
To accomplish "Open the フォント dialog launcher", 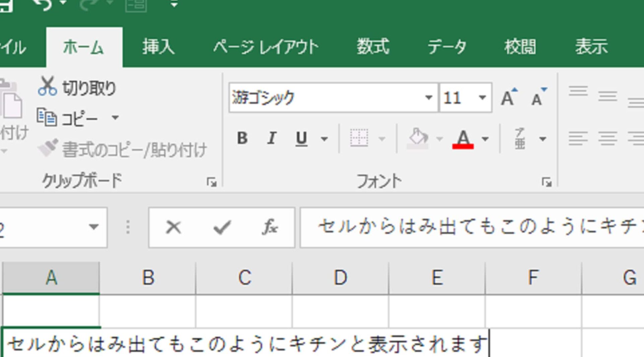I will click(546, 182).
